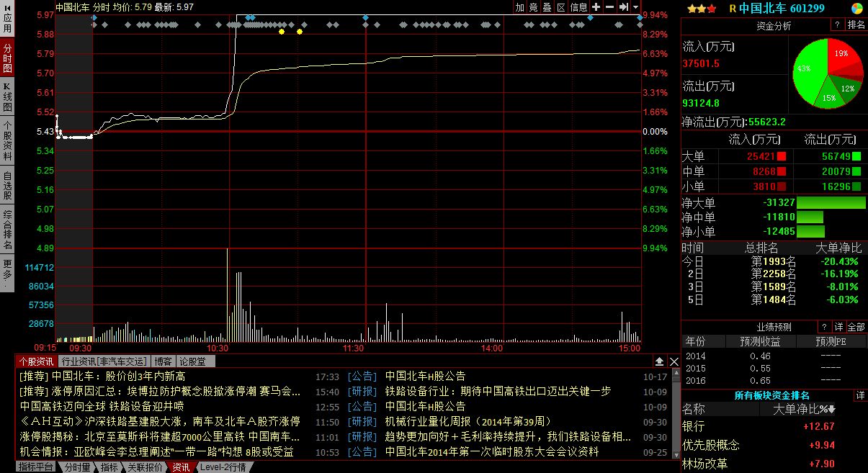
Task: Click the 今日 第1993名 ranking row
Action: point(774,261)
